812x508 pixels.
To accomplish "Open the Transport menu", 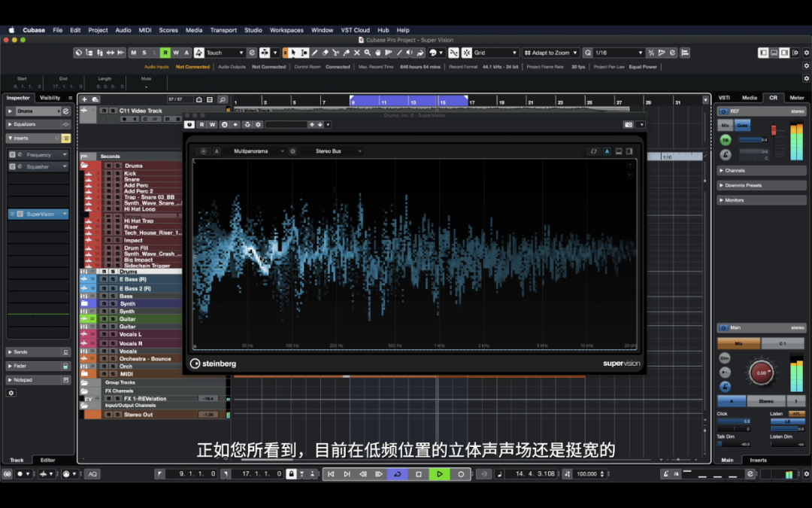I will tap(223, 30).
